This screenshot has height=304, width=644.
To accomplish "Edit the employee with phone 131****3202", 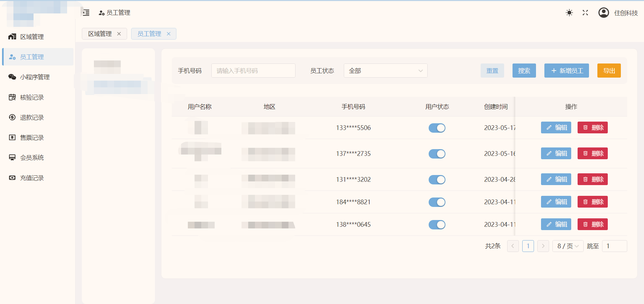I will (556, 179).
